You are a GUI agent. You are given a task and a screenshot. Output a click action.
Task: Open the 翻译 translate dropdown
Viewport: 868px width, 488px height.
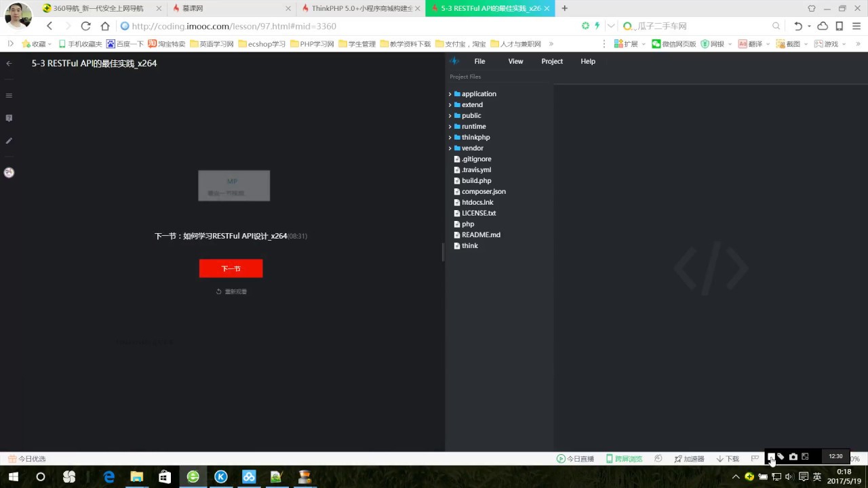pyautogui.click(x=753, y=43)
